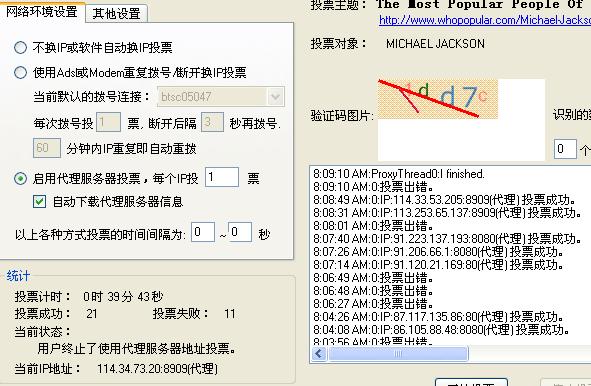
Task: Click status text 用户终止了使用代理服务器地址投票
Action: point(137,349)
